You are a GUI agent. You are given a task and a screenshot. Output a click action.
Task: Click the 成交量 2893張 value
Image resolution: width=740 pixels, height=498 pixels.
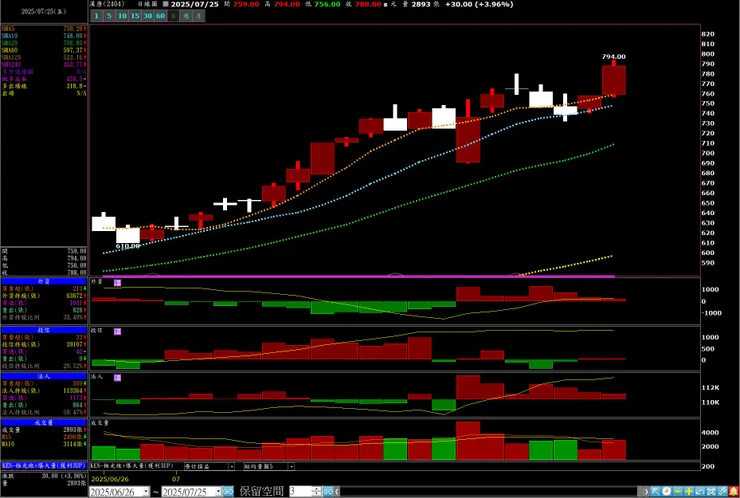click(75, 430)
